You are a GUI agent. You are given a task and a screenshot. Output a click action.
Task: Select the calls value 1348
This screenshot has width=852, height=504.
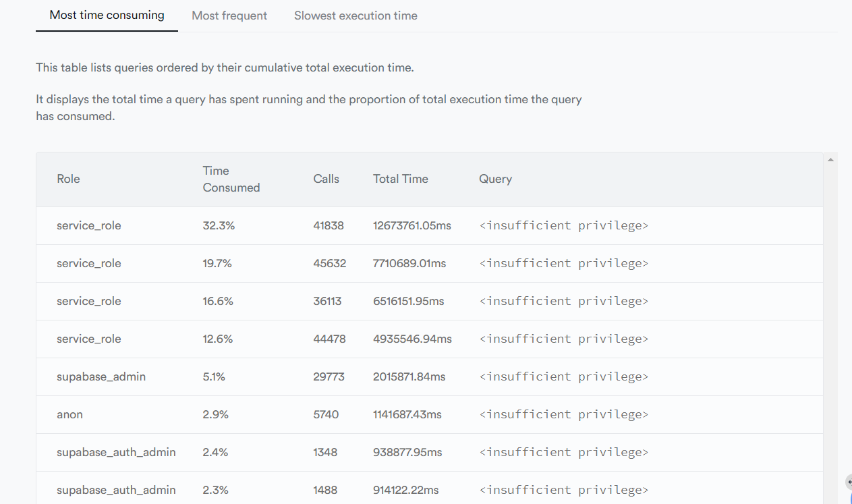(x=325, y=452)
